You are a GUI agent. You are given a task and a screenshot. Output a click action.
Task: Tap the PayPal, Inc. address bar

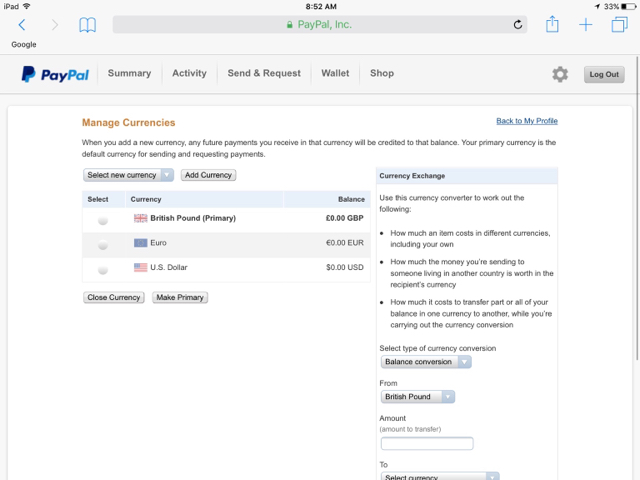point(320,24)
